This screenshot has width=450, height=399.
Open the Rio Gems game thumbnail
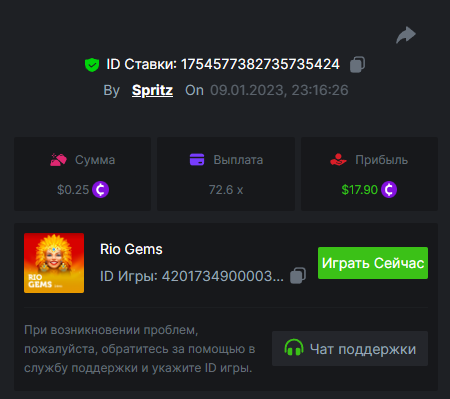[54, 263]
